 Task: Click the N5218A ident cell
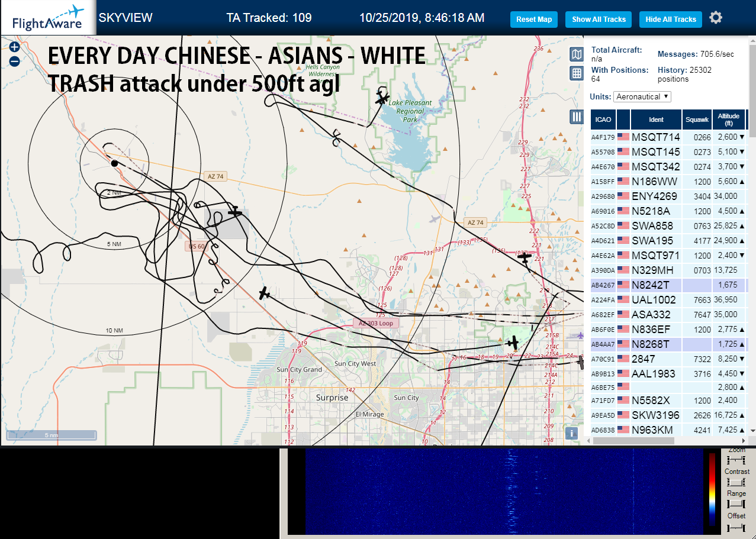[656, 211]
